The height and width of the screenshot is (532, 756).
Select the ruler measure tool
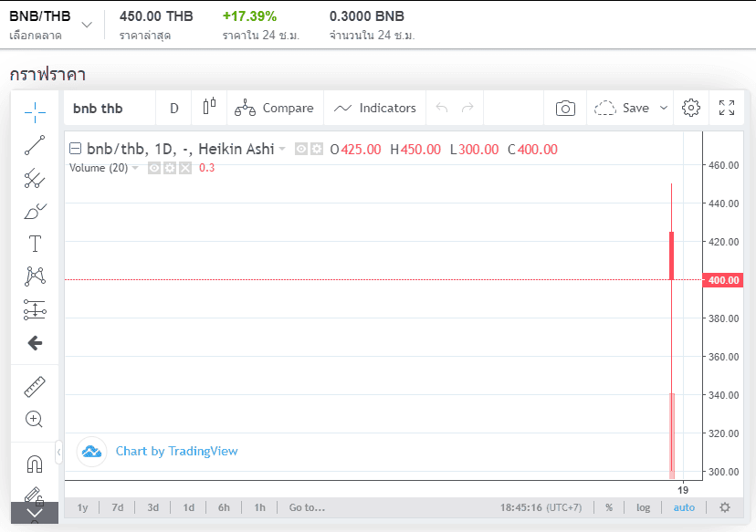tap(35, 387)
